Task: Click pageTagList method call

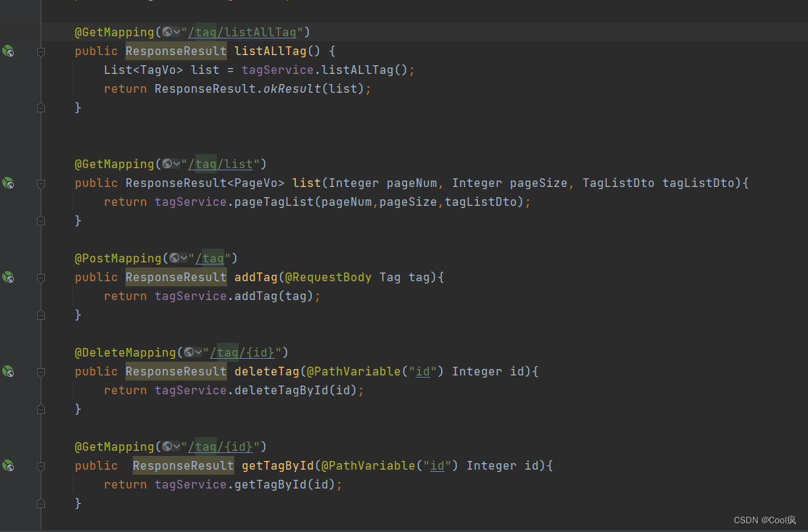Action: coord(274,202)
